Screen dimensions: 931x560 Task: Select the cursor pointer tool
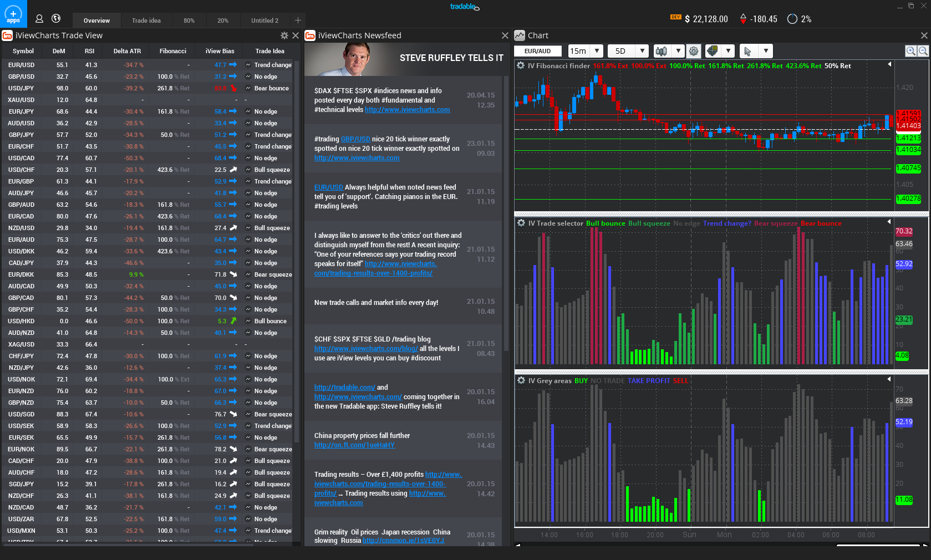click(x=747, y=51)
